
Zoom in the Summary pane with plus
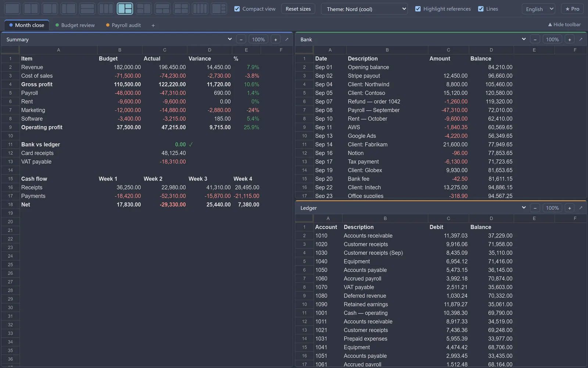click(x=276, y=39)
